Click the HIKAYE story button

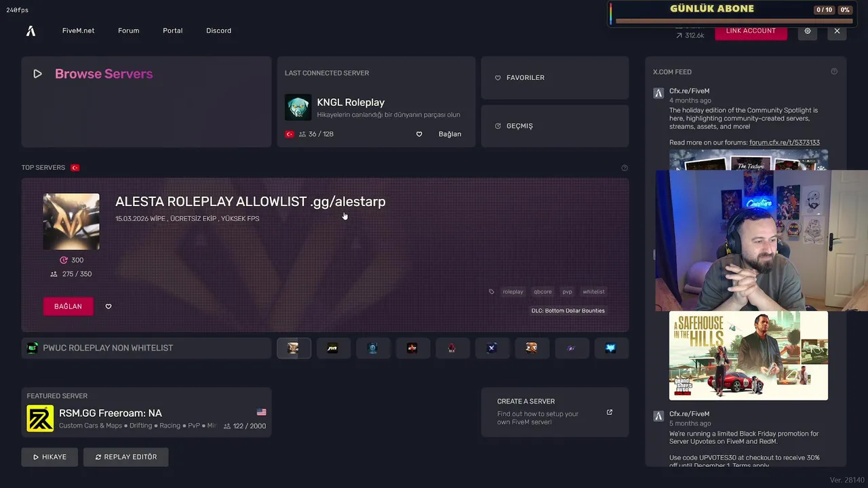tap(50, 457)
